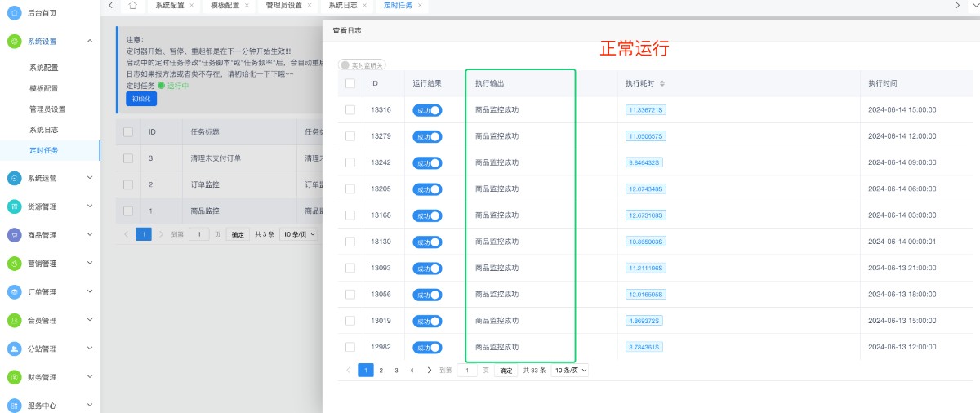Click the 会员管理 sidebar icon
This screenshot has height=413, width=980.
(x=14, y=321)
